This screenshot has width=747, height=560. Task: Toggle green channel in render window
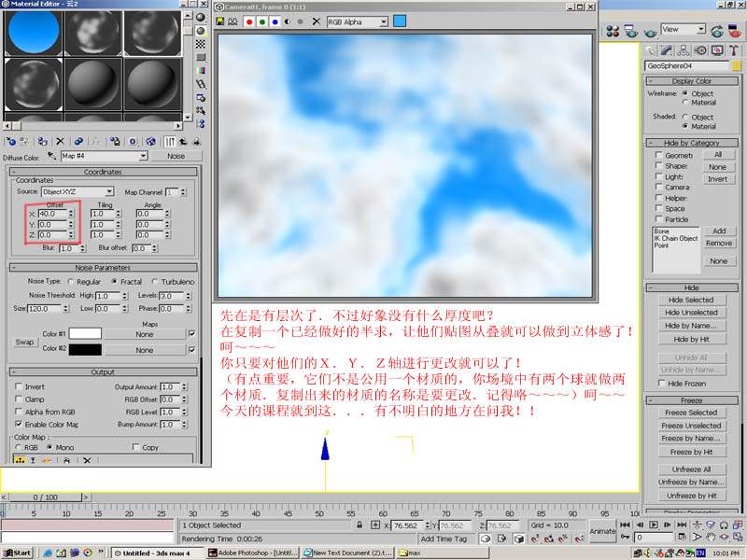tap(262, 21)
